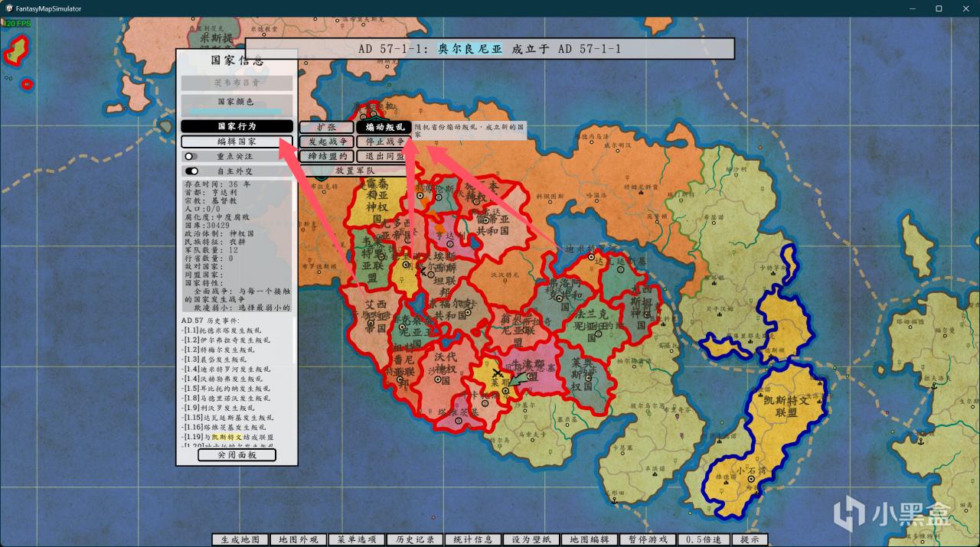The width and height of the screenshot is (980, 547).
Task: Click the 奥尔良尼亚 name in the event banner
Action: 470,49
